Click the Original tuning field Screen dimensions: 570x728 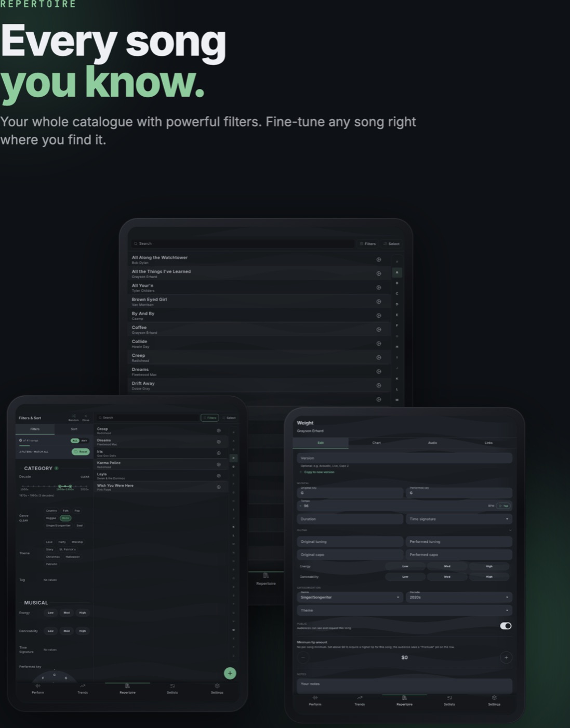click(350, 541)
